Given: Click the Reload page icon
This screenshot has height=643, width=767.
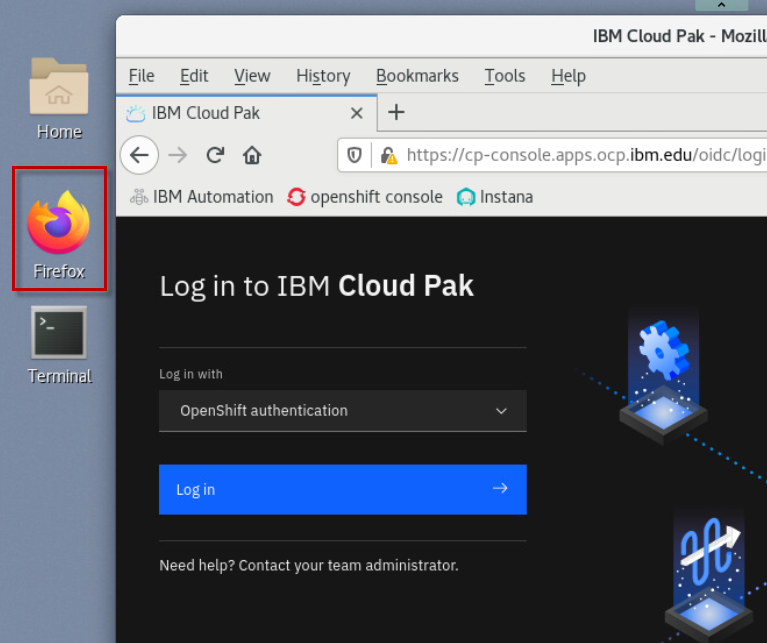Looking at the screenshot, I should click(x=214, y=155).
